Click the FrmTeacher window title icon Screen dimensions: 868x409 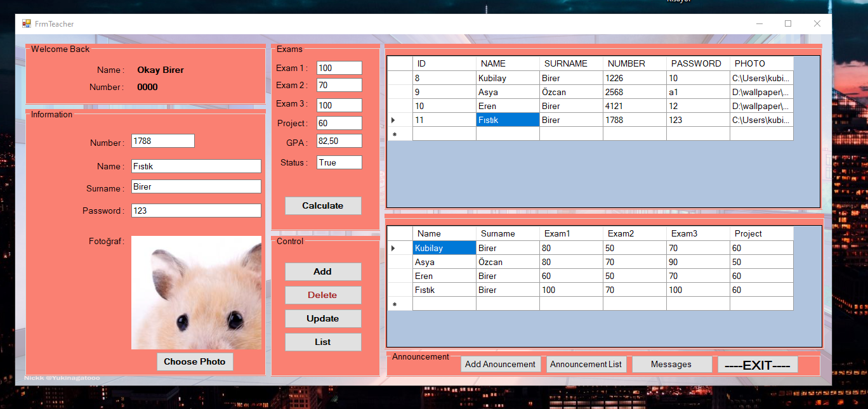point(26,23)
